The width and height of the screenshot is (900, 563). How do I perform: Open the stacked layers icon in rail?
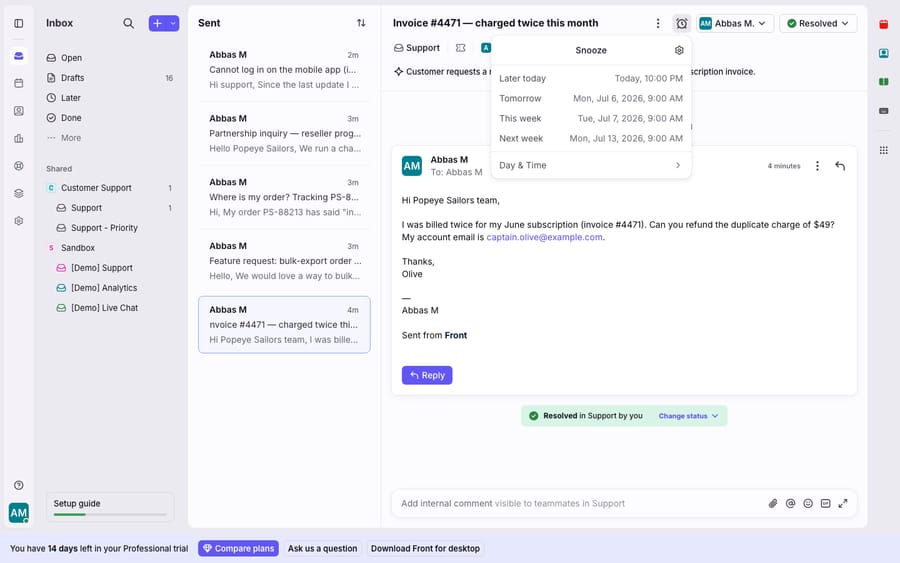19,193
